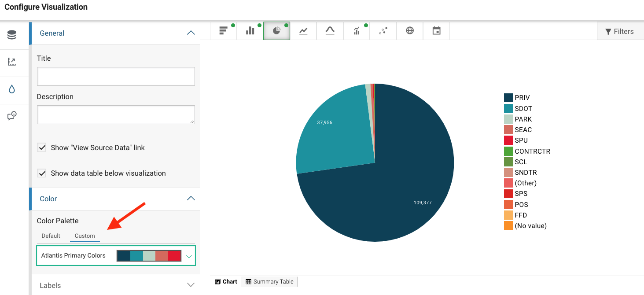The width and height of the screenshot is (644, 295).
Task: Open the Filters button
Action: point(620,31)
